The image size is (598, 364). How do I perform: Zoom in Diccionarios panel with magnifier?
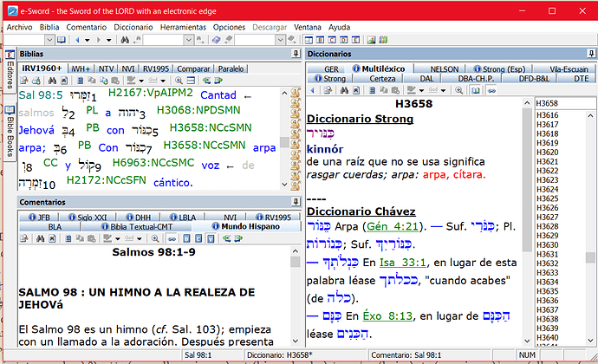459,90
